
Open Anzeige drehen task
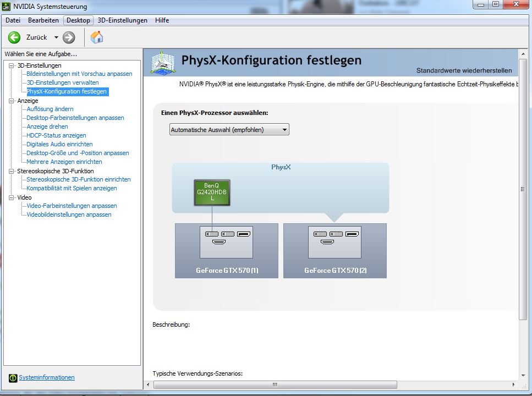(47, 127)
